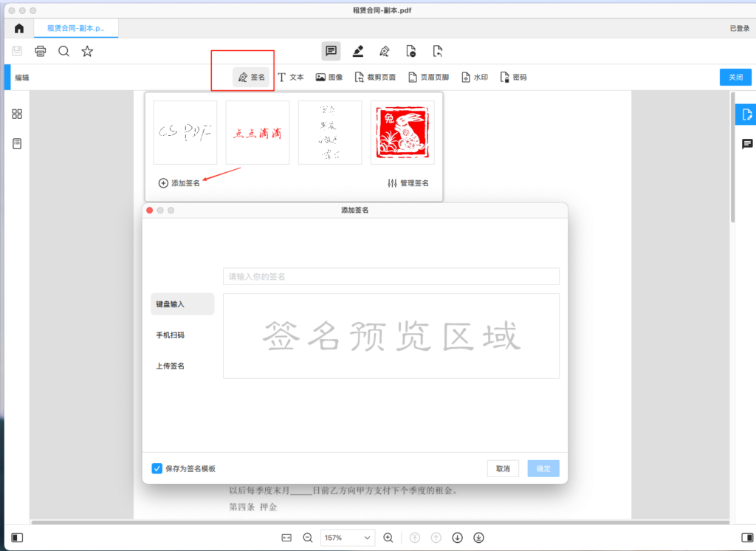Image resolution: width=756 pixels, height=551 pixels.
Task: Click the Zoom out magnifier icon
Action: click(x=308, y=538)
